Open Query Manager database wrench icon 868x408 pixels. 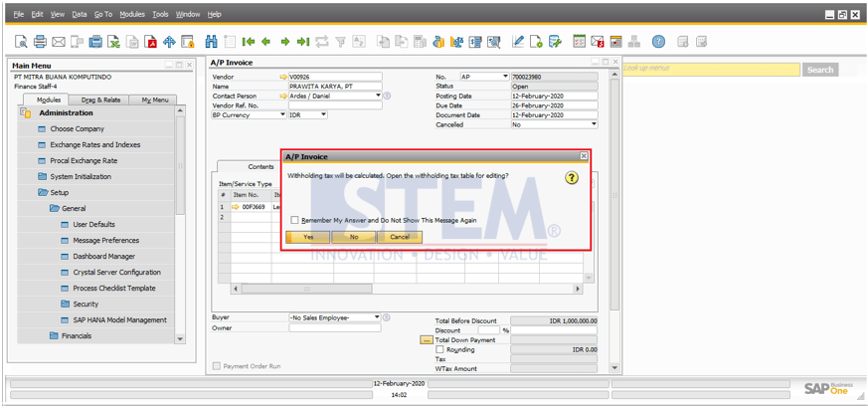(x=555, y=41)
